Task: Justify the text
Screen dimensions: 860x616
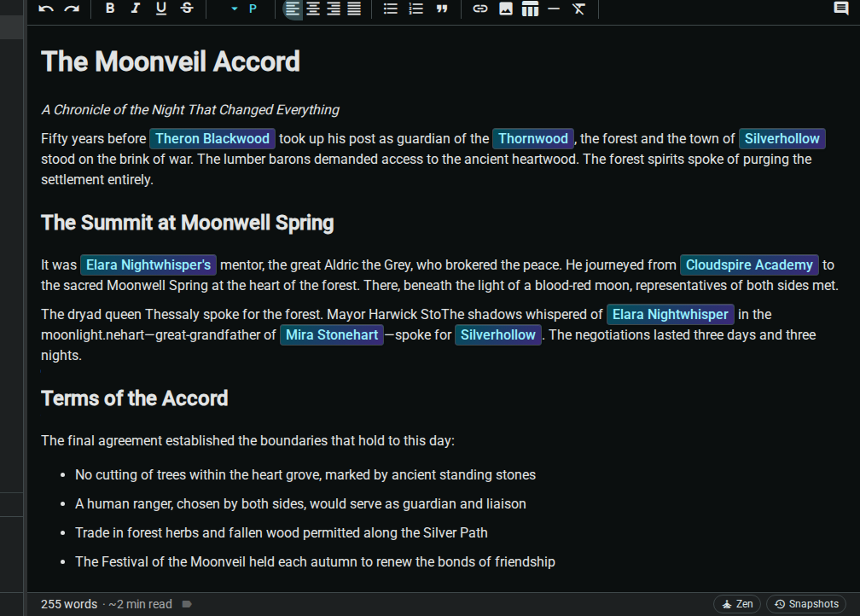Action: [x=354, y=9]
